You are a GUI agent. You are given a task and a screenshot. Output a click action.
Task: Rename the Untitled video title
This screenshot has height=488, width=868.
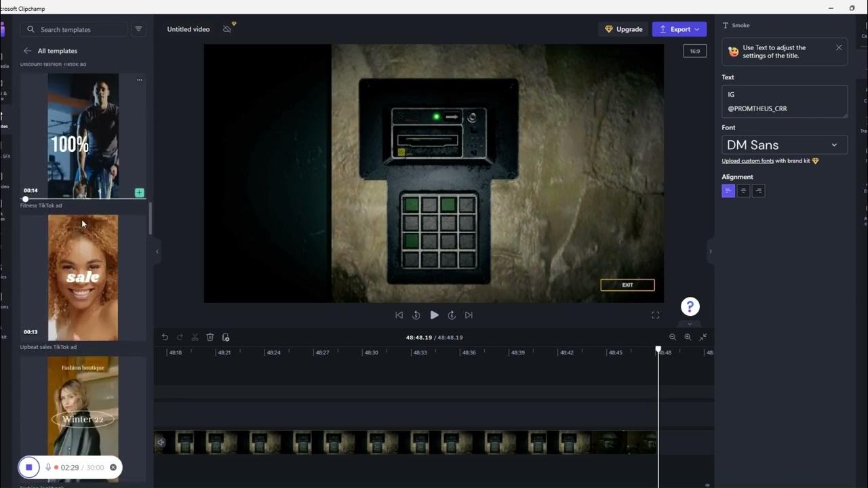click(x=189, y=29)
